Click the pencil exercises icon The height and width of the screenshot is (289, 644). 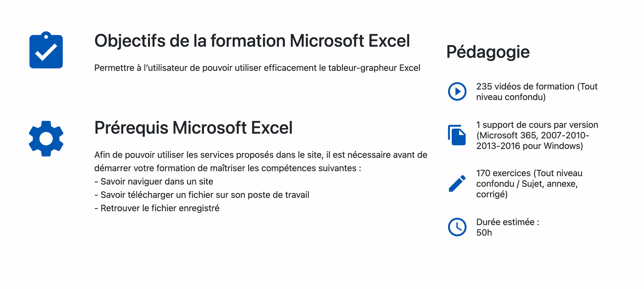457,183
